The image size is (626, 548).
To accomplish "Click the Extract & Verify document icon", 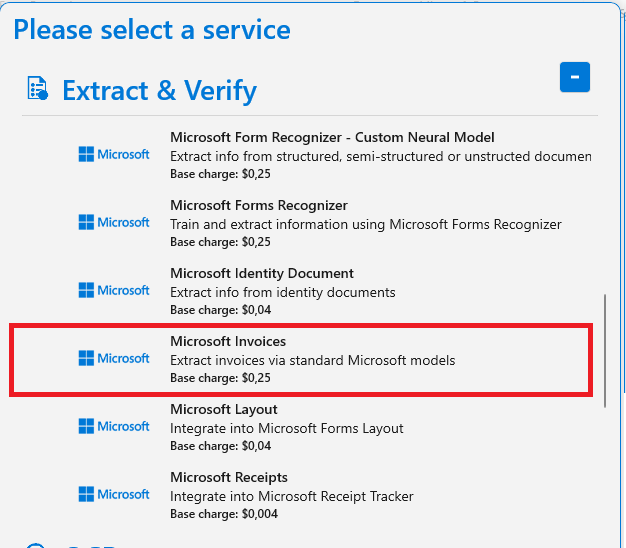I will point(38,88).
